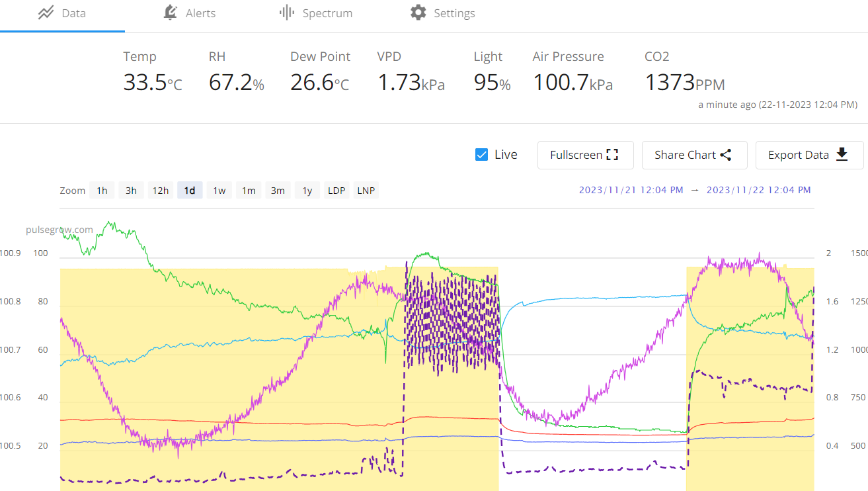
Task: Open chart in Fullscreen
Action: coord(585,155)
